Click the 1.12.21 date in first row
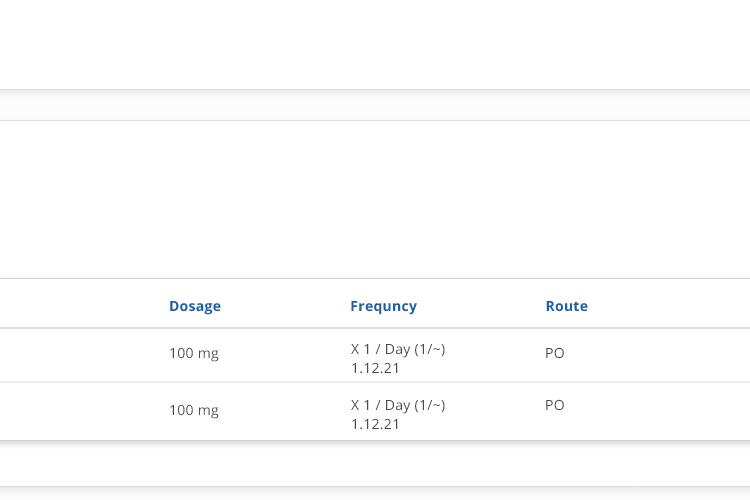The width and height of the screenshot is (750, 500). 375,368
